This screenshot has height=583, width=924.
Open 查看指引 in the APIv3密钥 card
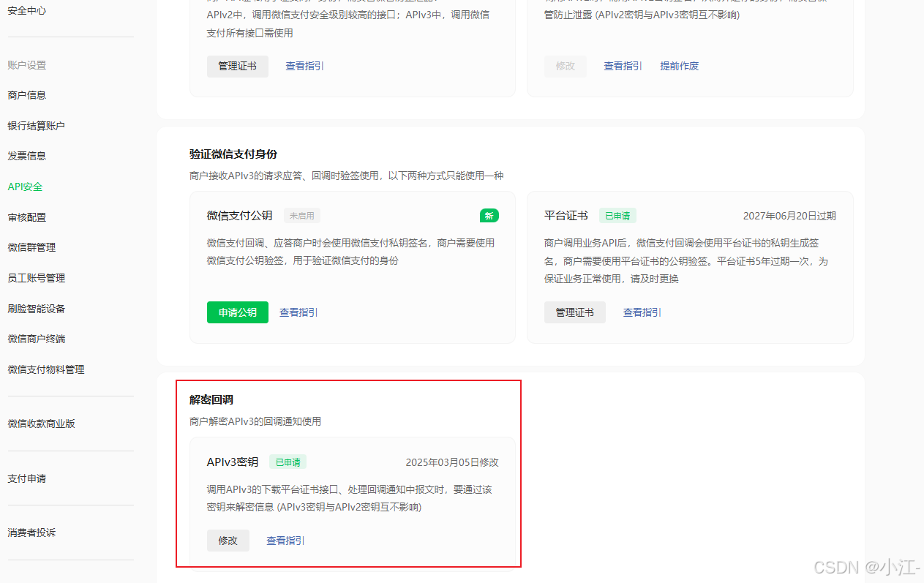(x=285, y=541)
